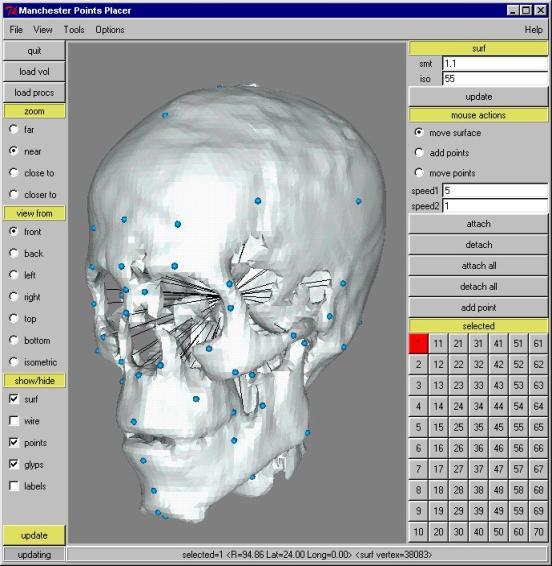Click the iso value input field
The image size is (552, 566).
495,79
